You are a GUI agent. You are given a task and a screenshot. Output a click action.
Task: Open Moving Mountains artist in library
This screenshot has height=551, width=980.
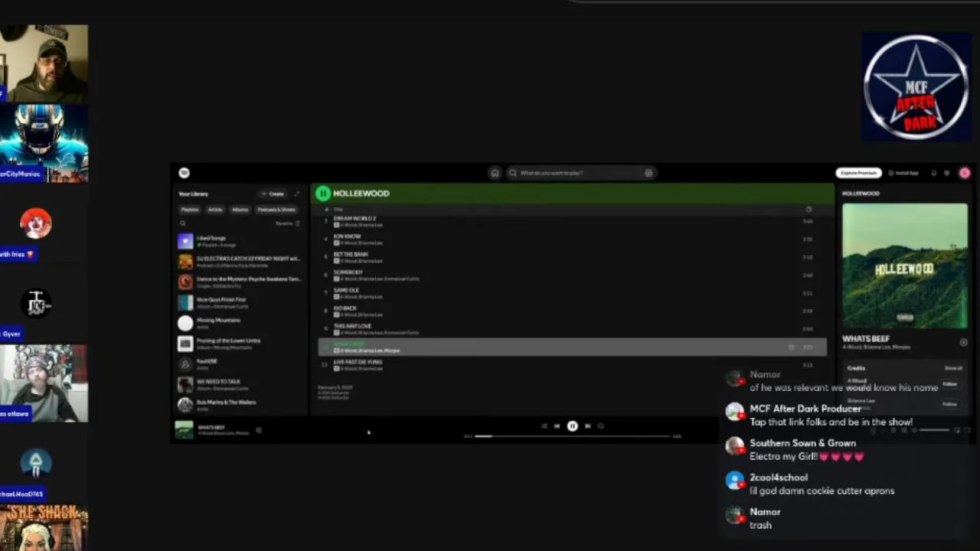click(x=241, y=323)
